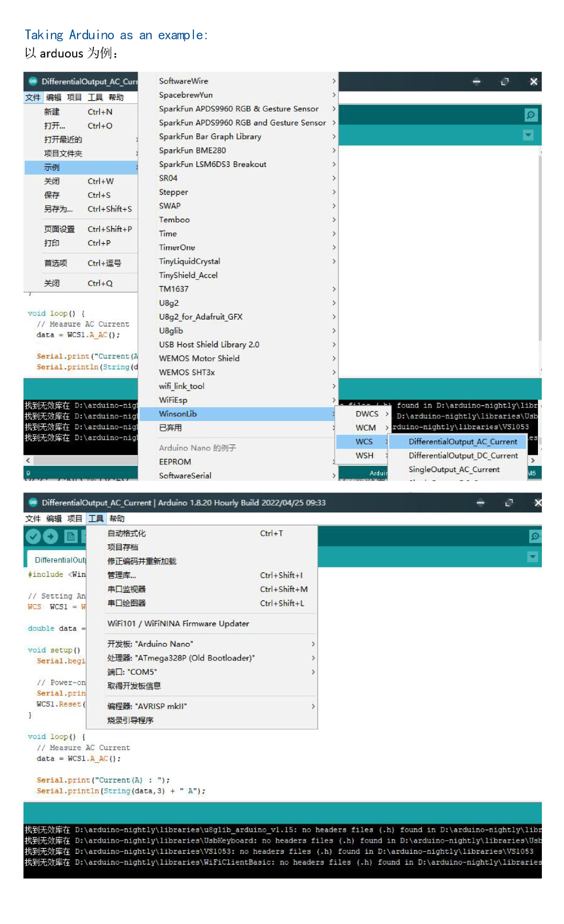Image resolution: width=564 pixels, height=924 pixels.
Task: Choose 关闭 Ctrl+W close entry
Action: 81,181
